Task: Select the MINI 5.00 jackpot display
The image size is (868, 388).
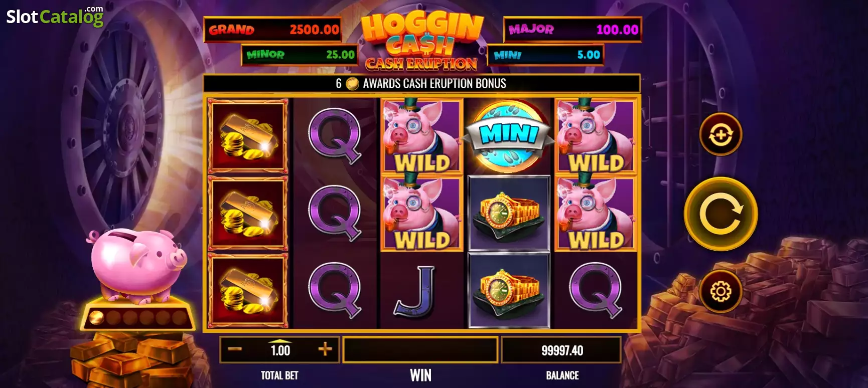Action: pyautogui.click(x=545, y=55)
